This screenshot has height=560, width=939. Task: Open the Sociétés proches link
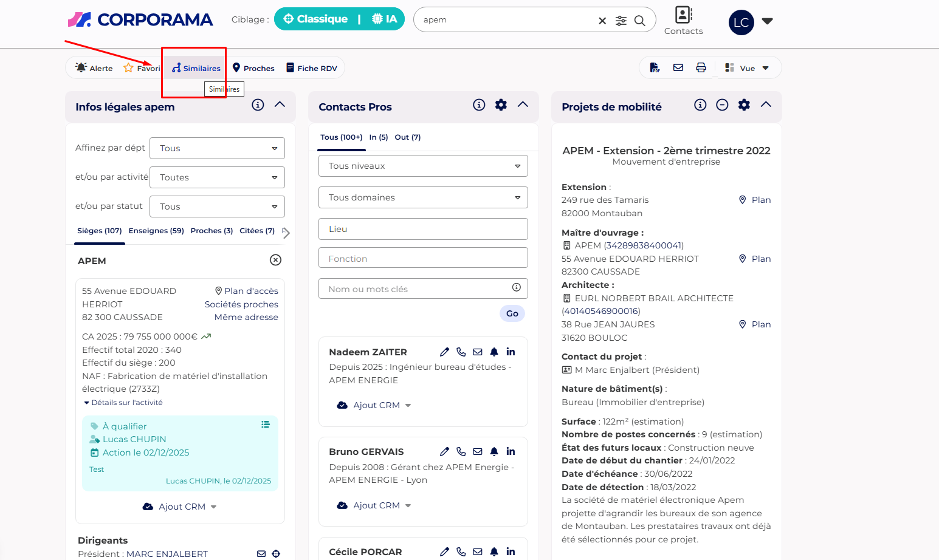pyautogui.click(x=241, y=304)
